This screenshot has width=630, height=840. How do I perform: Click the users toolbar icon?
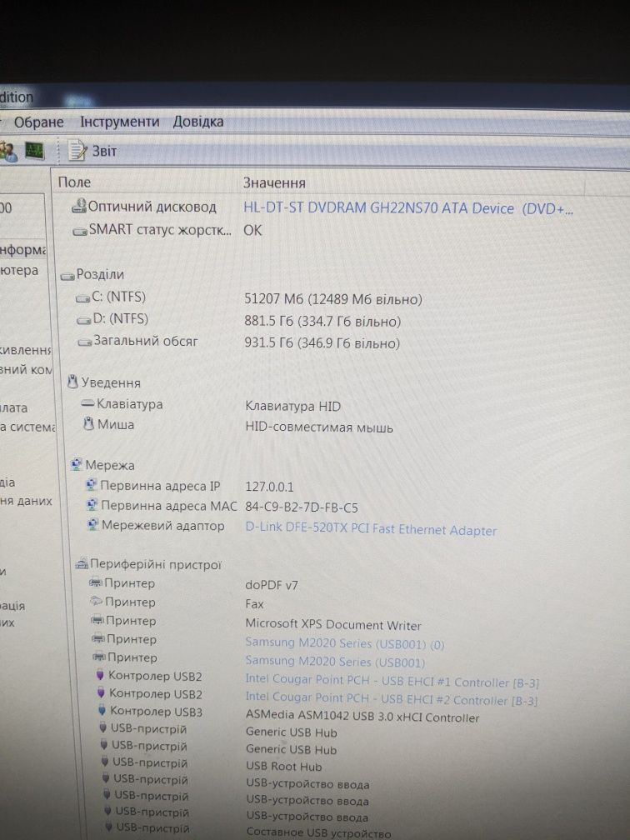coord(8,152)
